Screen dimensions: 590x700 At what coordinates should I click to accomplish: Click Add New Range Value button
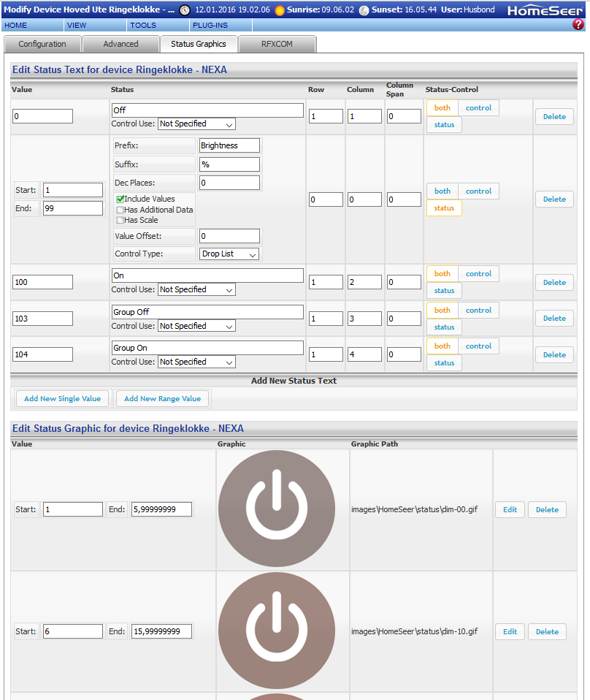pyautogui.click(x=162, y=399)
